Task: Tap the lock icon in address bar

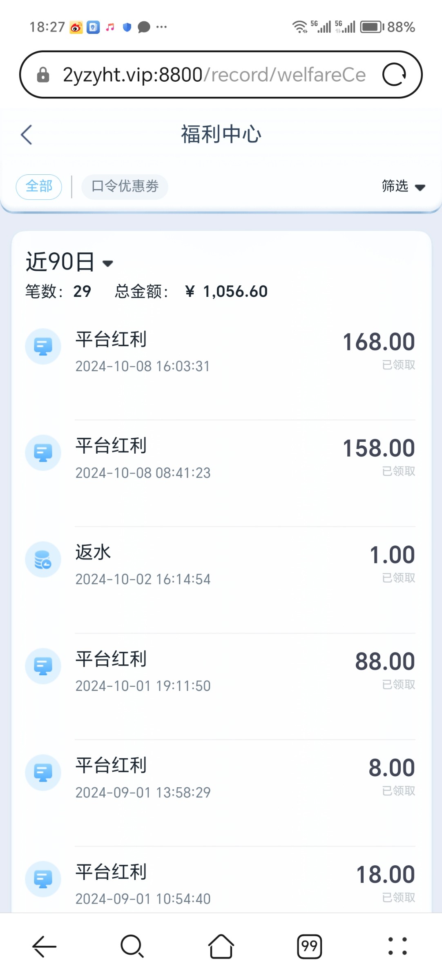Action: [x=43, y=75]
